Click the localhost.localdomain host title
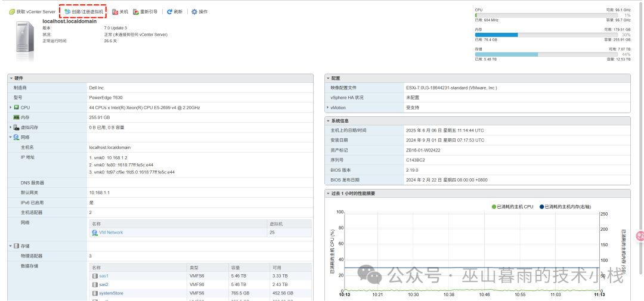Image resolution: width=644 pixels, height=301 pixels. (x=69, y=21)
